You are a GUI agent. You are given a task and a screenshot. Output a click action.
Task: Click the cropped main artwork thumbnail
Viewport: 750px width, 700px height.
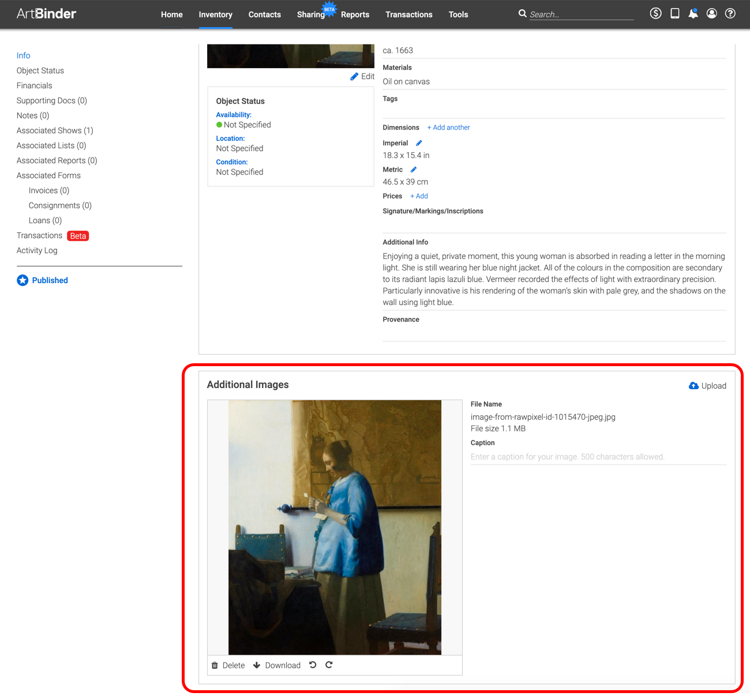tap(291, 56)
